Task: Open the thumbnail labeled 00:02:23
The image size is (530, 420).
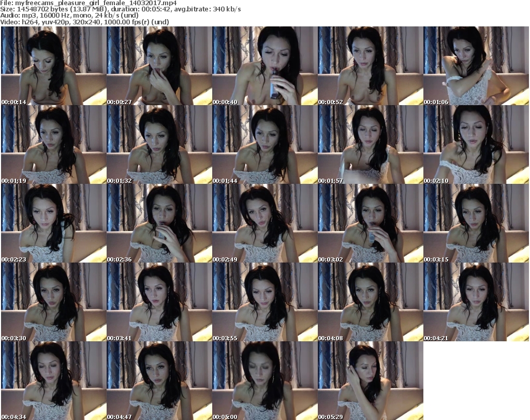Action: pos(54,223)
